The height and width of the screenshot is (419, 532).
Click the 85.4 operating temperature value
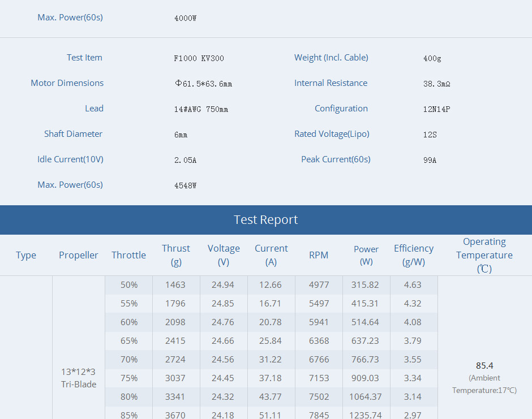484,366
